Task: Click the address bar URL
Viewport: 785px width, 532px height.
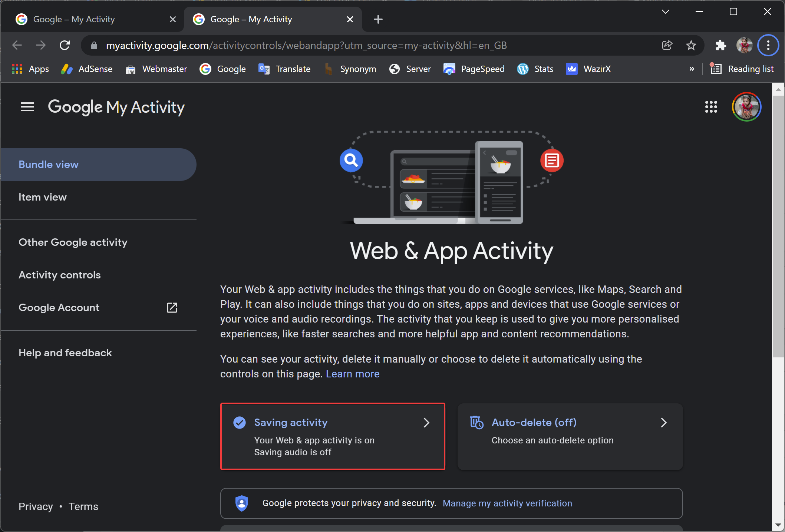Action: (306, 45)
